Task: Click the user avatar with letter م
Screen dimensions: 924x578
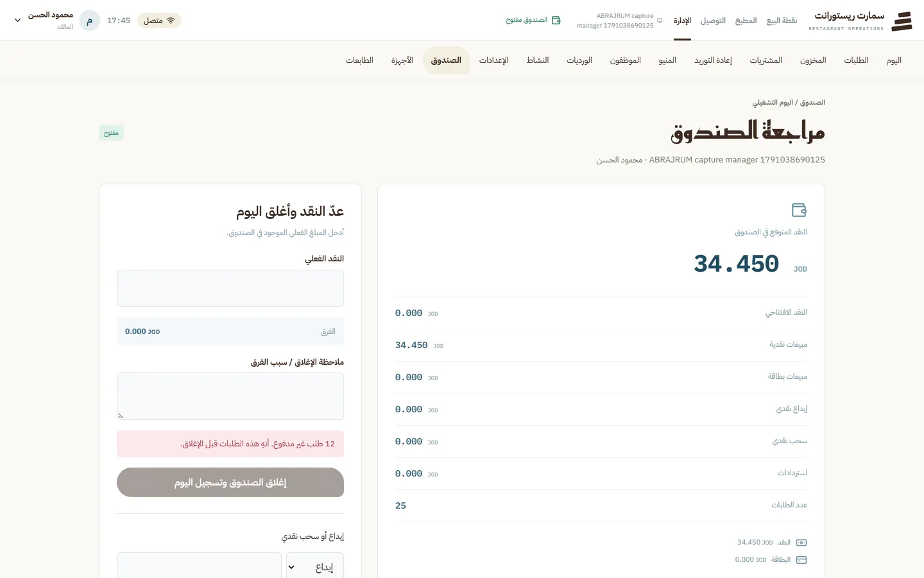Action: (89, 21)
